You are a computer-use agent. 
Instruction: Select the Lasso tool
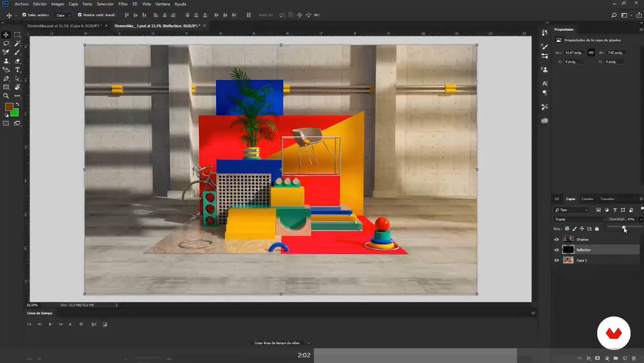coord(6,43)
